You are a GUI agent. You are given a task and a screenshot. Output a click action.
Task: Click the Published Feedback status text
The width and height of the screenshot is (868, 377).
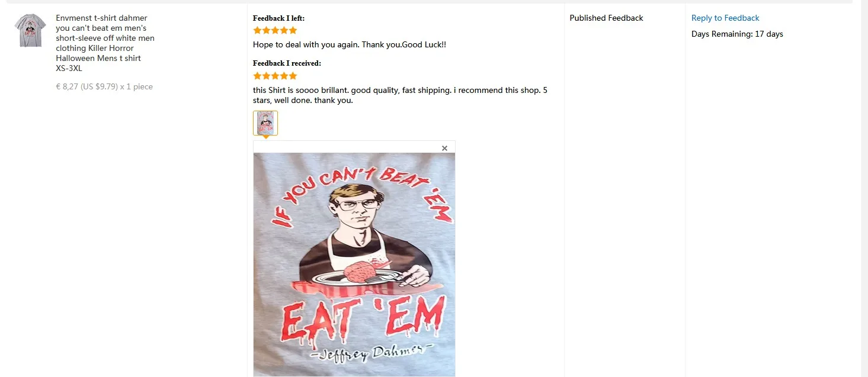coord(606,18)
